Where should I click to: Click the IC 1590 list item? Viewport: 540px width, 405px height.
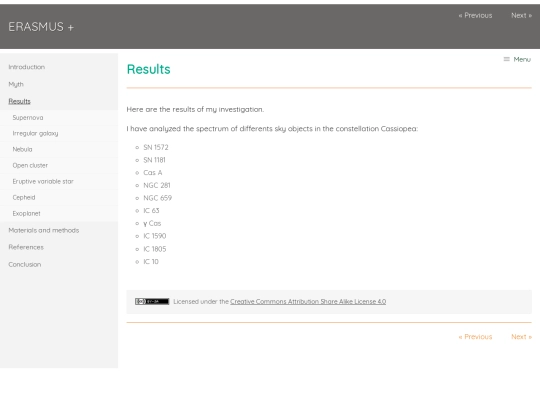point(155,236)
